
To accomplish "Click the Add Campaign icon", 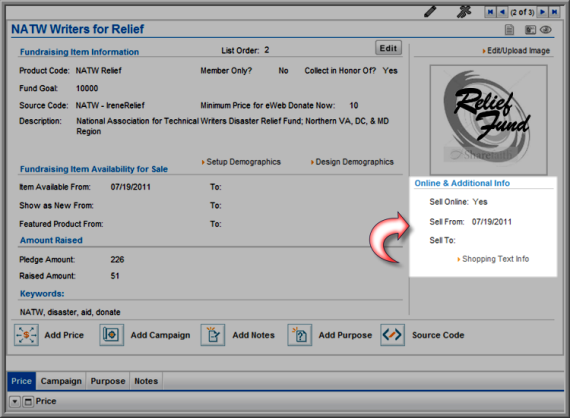I will click(x=111, y=335).
